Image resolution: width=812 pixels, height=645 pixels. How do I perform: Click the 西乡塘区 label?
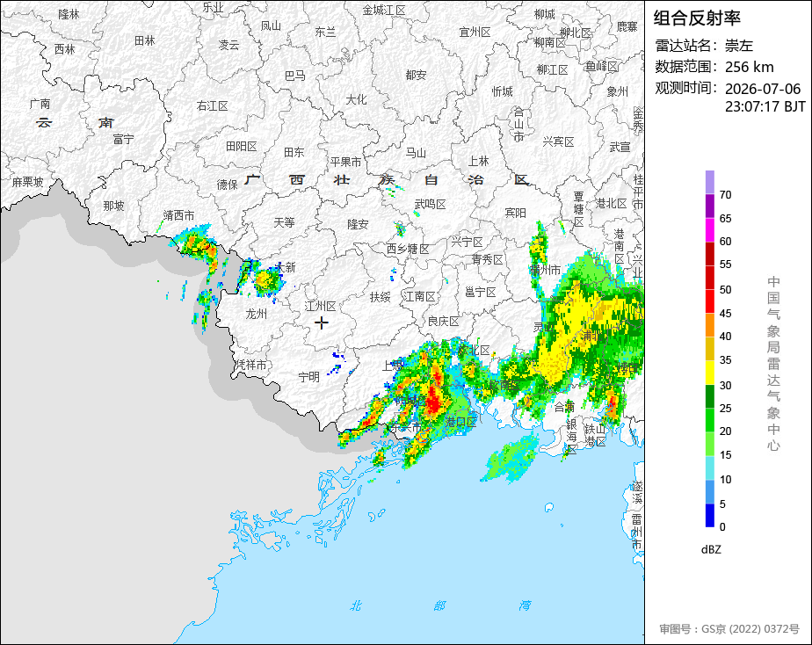(408, 249)
